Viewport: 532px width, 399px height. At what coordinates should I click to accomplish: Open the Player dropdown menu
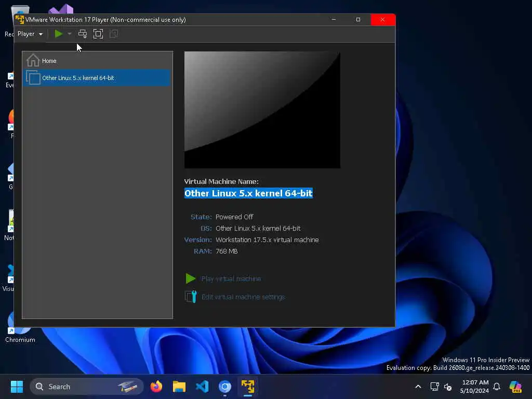[x=30, y=34]
